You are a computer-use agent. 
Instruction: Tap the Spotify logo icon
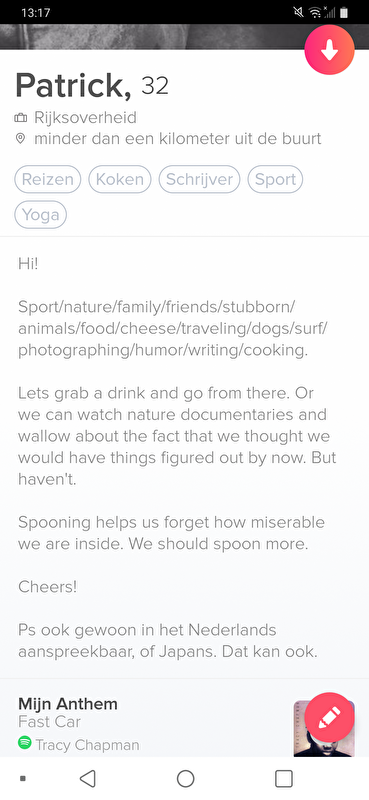click(x=24, y=742)
